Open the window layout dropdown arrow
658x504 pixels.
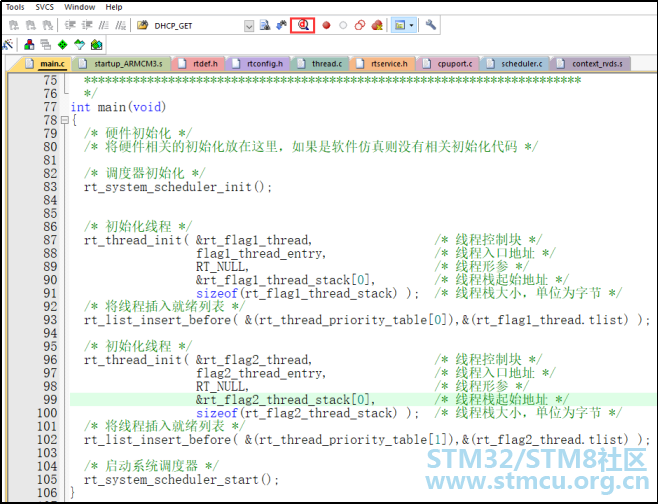[x=411, y=26]
